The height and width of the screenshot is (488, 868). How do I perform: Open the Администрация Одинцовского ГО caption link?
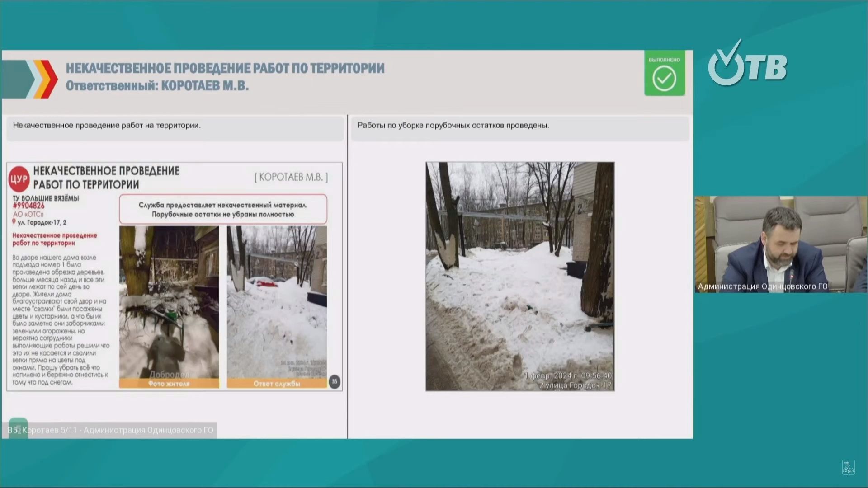(x=762, y=286)
